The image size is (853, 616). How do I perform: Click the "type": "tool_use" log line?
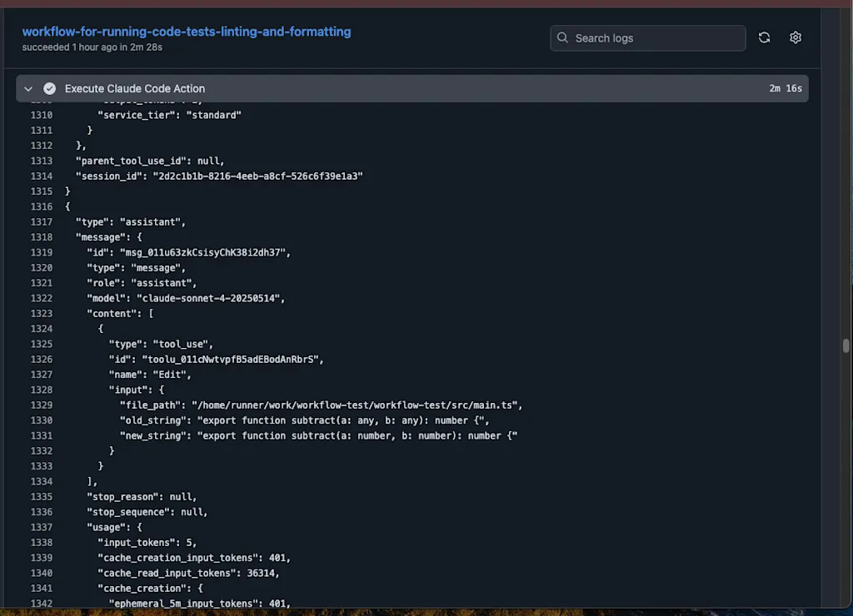tap(161, 344)
